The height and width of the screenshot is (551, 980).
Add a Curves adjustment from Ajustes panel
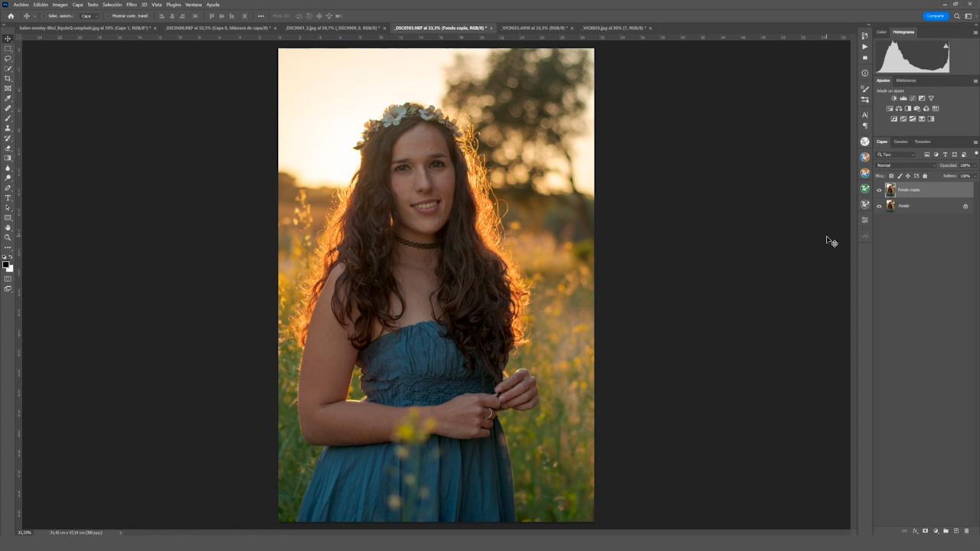913,98
